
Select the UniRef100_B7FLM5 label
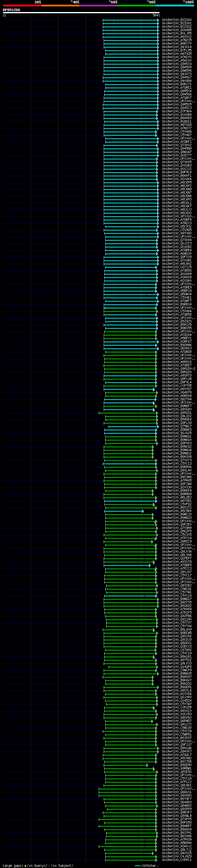176,50
